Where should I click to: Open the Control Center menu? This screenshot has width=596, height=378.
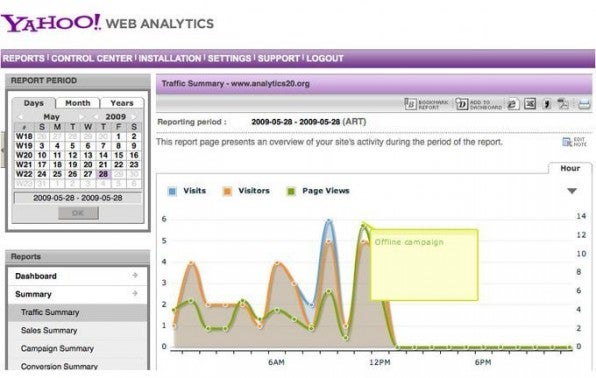(92, 59)
